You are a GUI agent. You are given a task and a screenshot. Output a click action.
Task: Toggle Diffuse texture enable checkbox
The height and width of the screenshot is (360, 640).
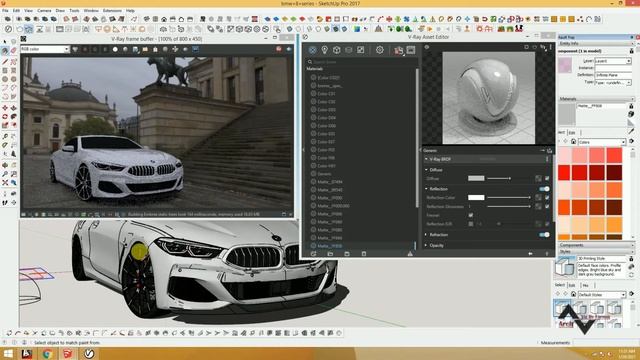pyautogui.click(x=547, y=178)
